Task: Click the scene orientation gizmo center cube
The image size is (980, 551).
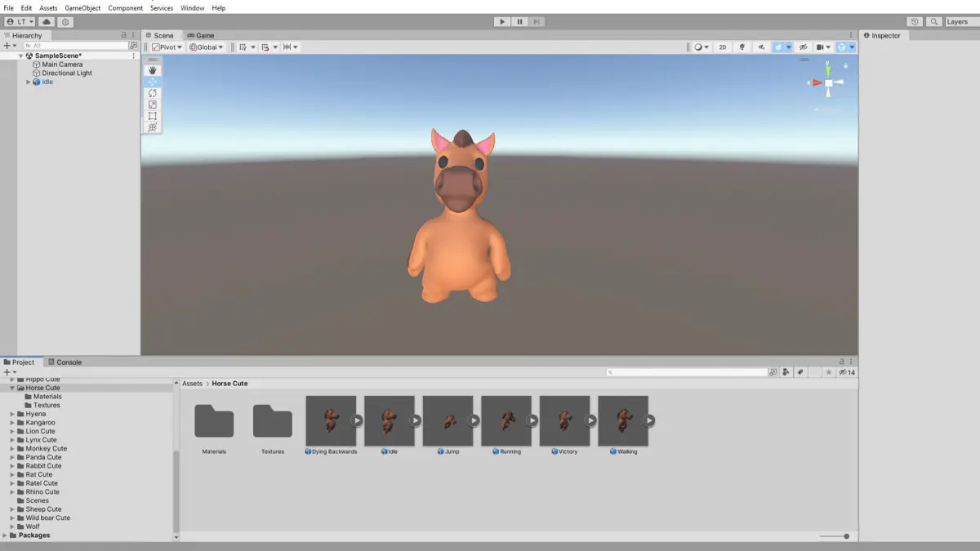Action: [x=828, y=82]
